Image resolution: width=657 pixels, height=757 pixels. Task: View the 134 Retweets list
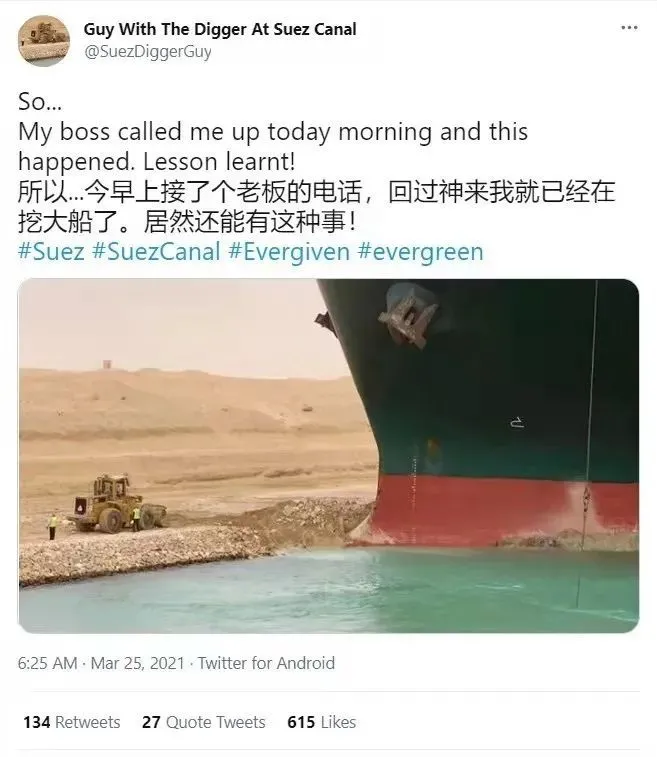[72, 722]
